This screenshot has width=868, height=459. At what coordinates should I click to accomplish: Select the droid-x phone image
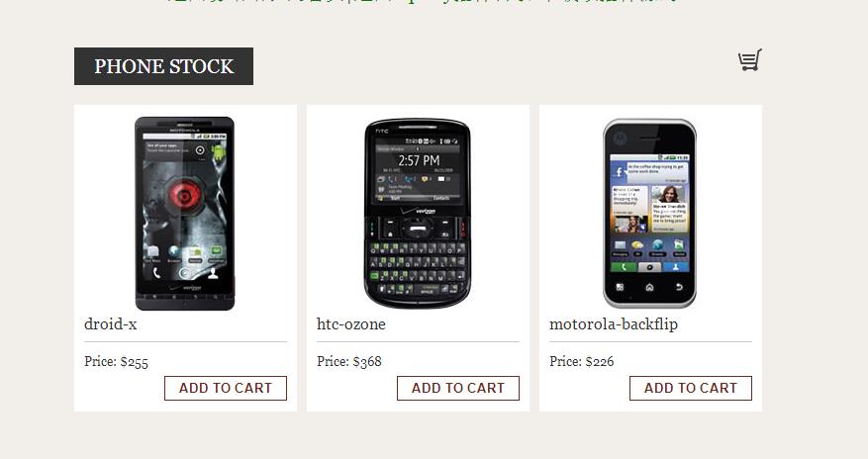(x=185, y=214)
